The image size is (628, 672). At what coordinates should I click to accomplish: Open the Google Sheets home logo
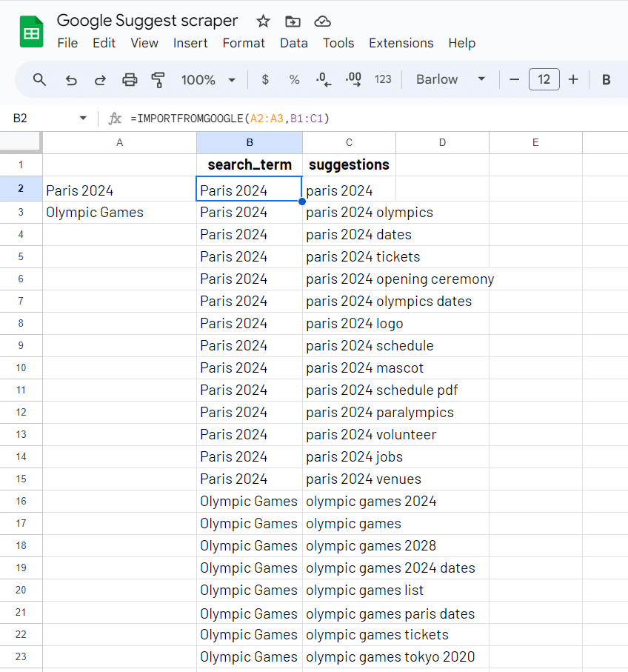(x=32, y=32)
